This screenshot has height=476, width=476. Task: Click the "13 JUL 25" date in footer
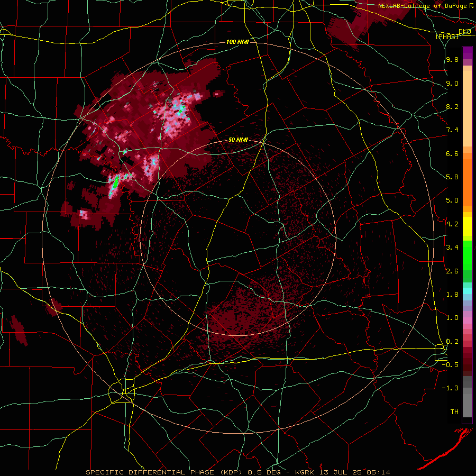pos(341,472)
